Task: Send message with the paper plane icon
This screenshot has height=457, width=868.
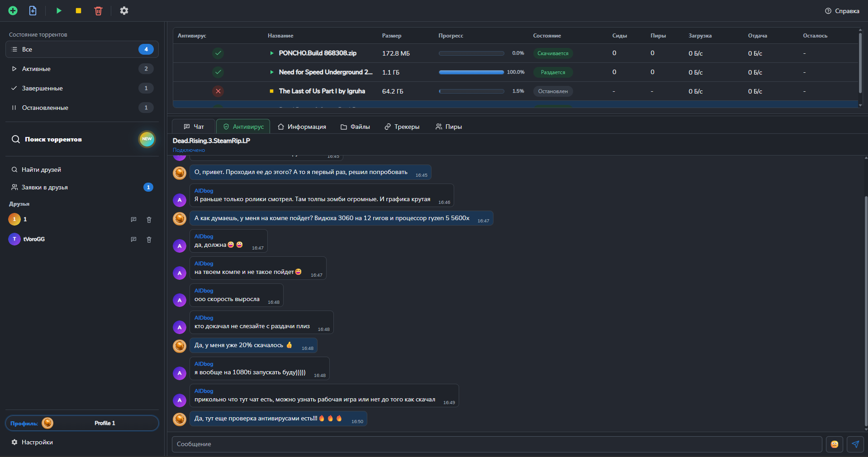Action: (x=855, y=444)
